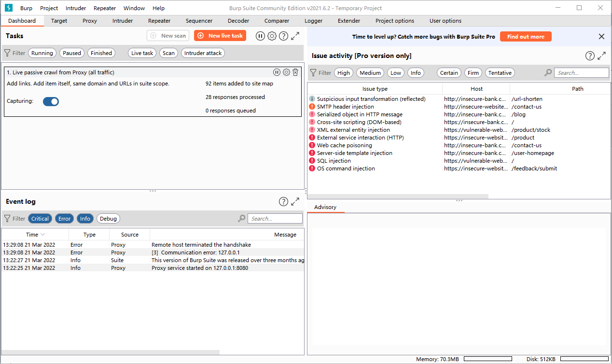This screenshot has height=364, width=612.
Task: Toggle the Error event log filter
Action: coord(65,219)
